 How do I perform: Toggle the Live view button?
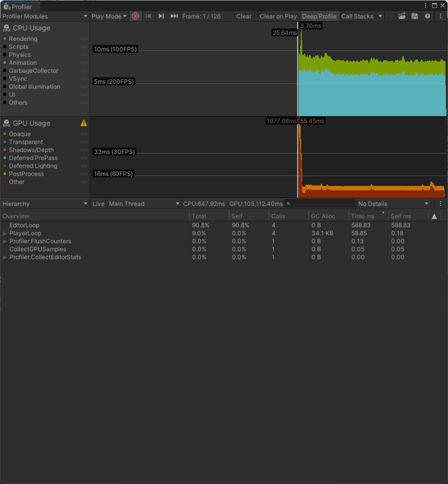coord(98,204)
